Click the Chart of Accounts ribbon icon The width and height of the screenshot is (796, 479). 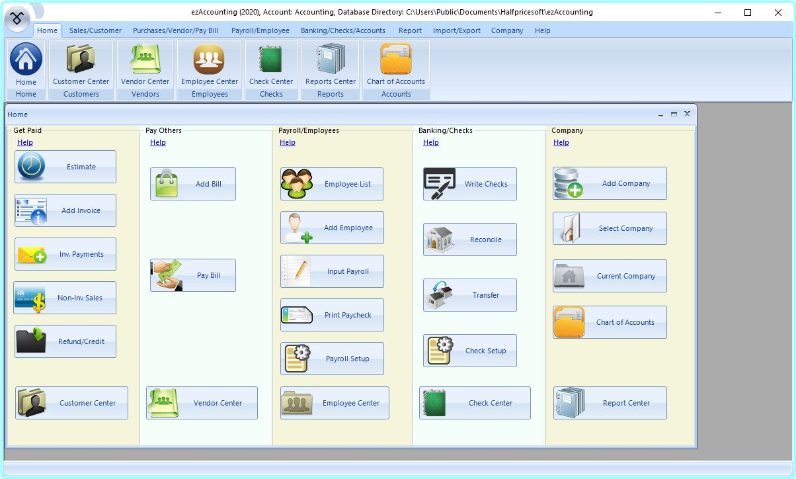coord(395,65)
